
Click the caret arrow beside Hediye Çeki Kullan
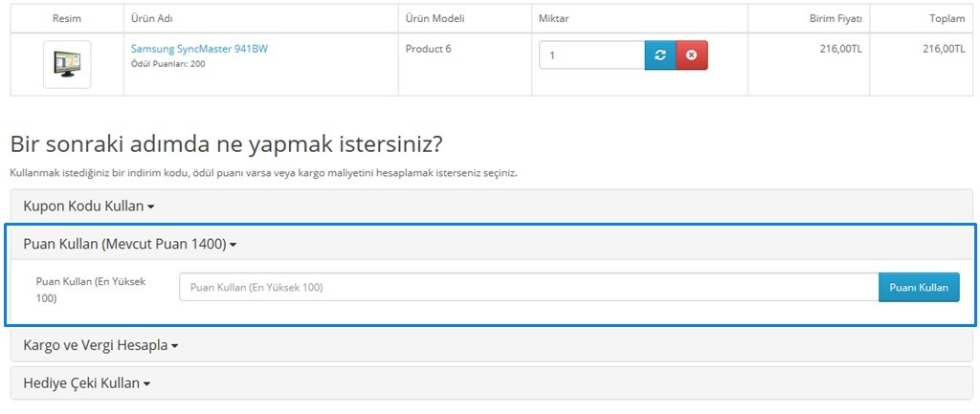tap(147, 384)
